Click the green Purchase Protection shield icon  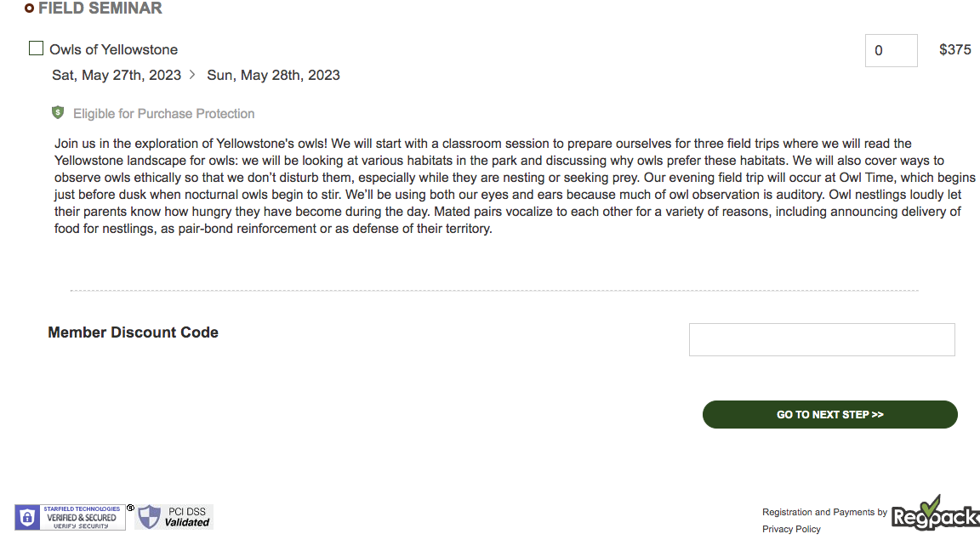[x=58, y=112]
